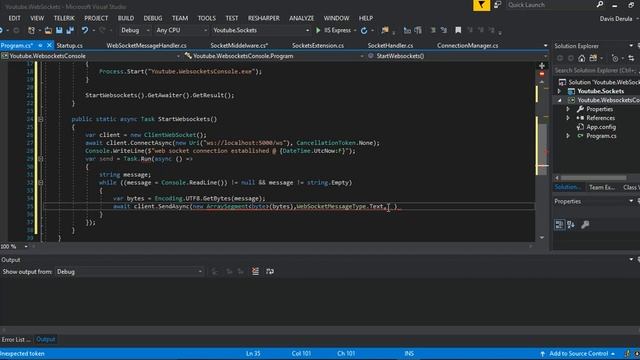Viewport: 640px width, 360px height.
Task: Click IIS Express run button label
Action: (x=337, y=30)
